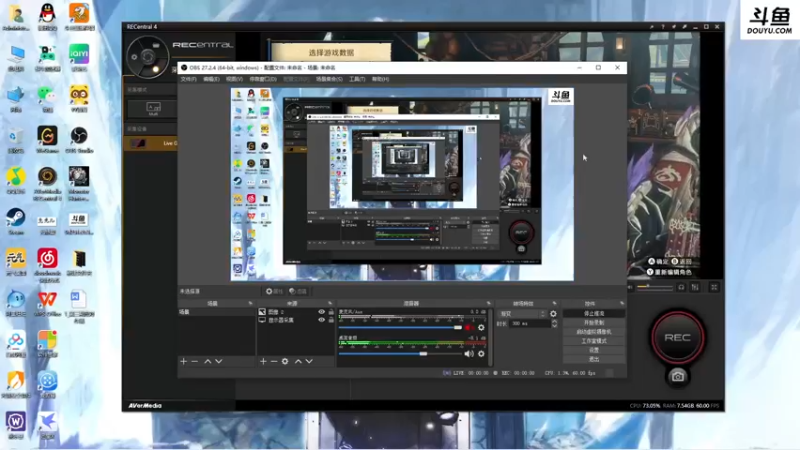
Task: Open 视图(V) menu in OBS
Action: pyautogui.click(x=234, y=79)
